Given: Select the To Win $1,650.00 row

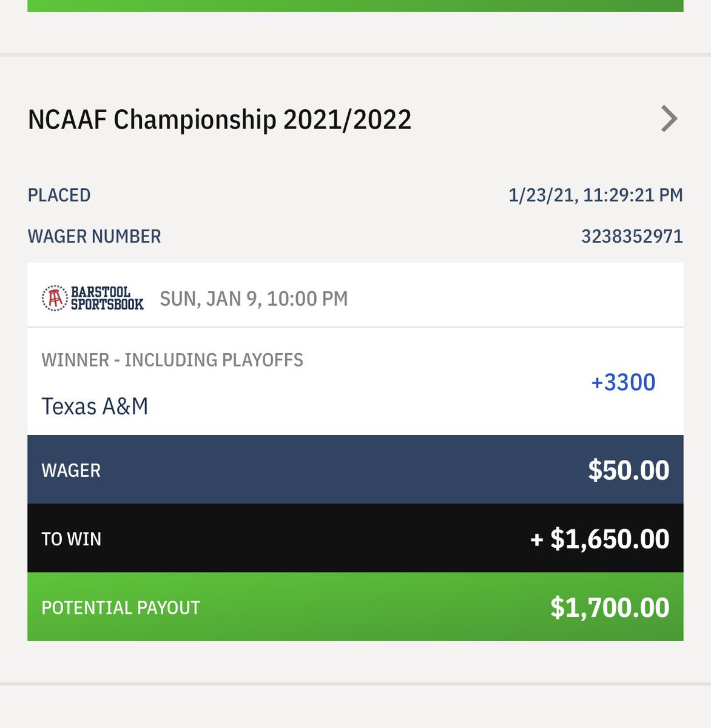Looking at the screenshot, I should 355,538.
